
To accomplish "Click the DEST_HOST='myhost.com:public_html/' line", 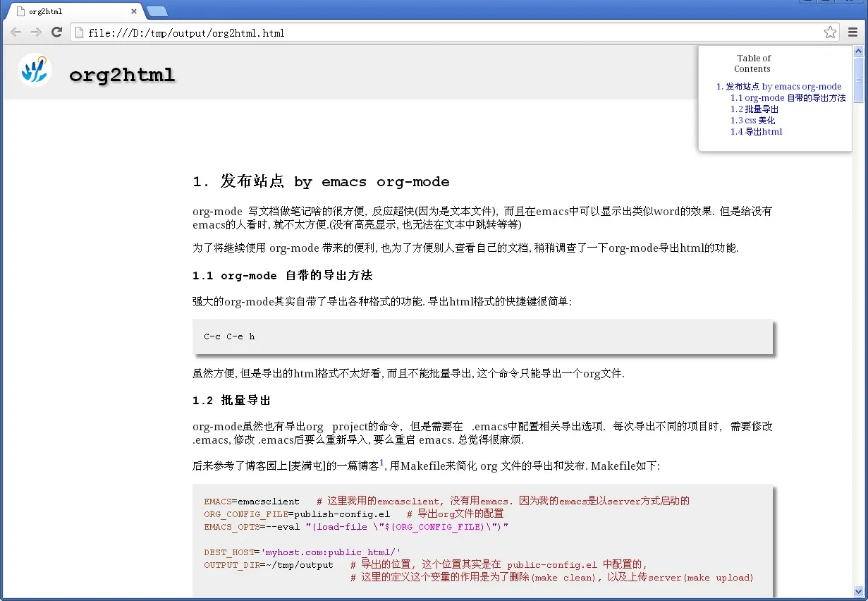I will (302, 552).
